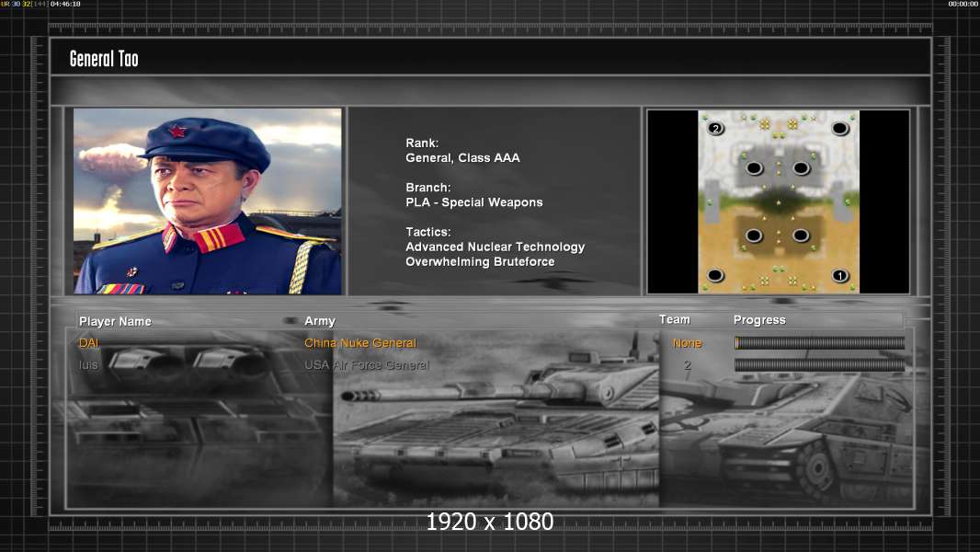
Task: Select player name 'luis'
Action: click(x=88, y=365)
